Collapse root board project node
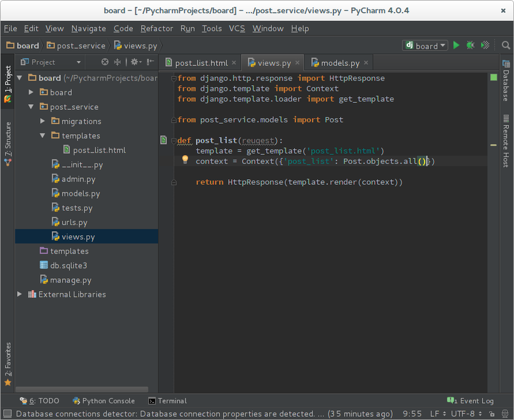Image resolution: width=514 pixels, height=420 pixels. tap(19, 78)
